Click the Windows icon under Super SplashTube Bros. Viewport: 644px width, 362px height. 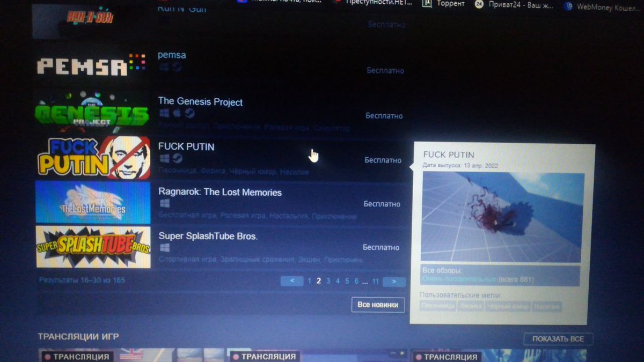(x=165, y=248)
